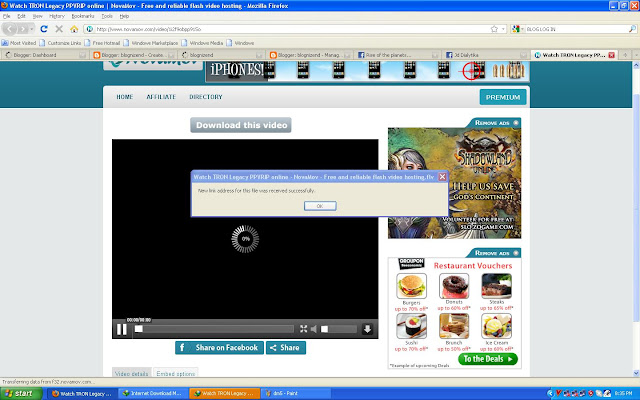Open the AFFILIATE nav link
The height and width of the screenshot is (400, 640).
click(161, 97)
